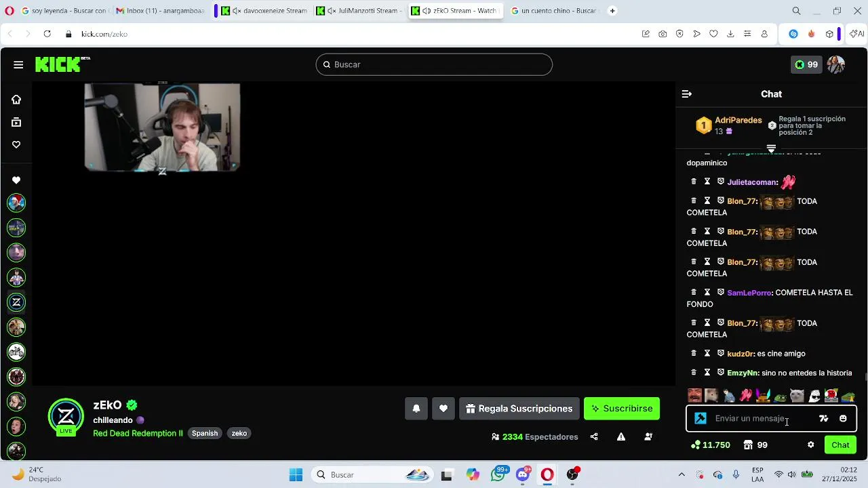Switch to un cuento chino search tab
Image resolution: width=868 pixels, height=488 pixels.
[553, 11]
